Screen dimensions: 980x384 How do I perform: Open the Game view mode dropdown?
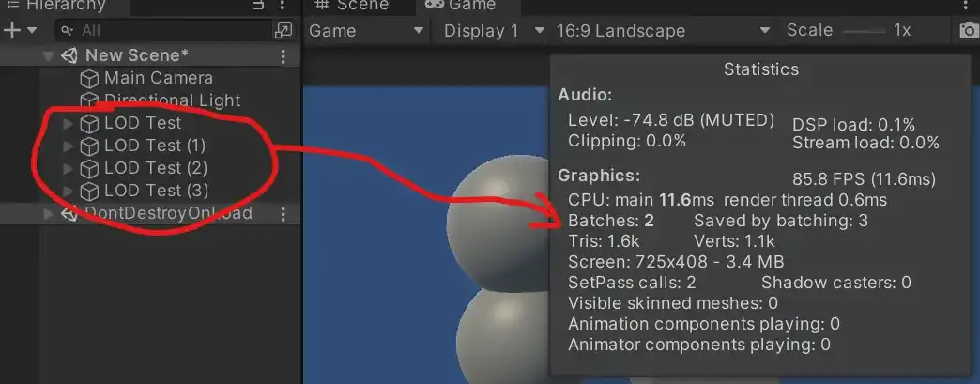[x=366, y=31]
